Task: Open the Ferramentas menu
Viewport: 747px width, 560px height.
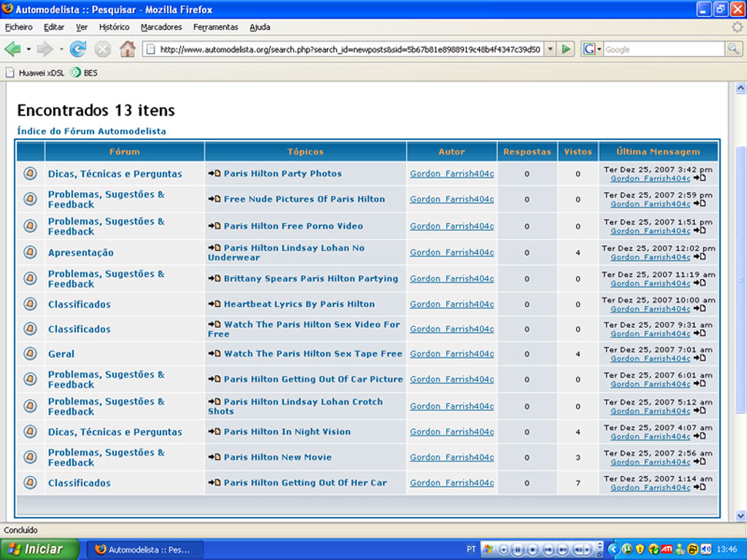Action: 215,27
